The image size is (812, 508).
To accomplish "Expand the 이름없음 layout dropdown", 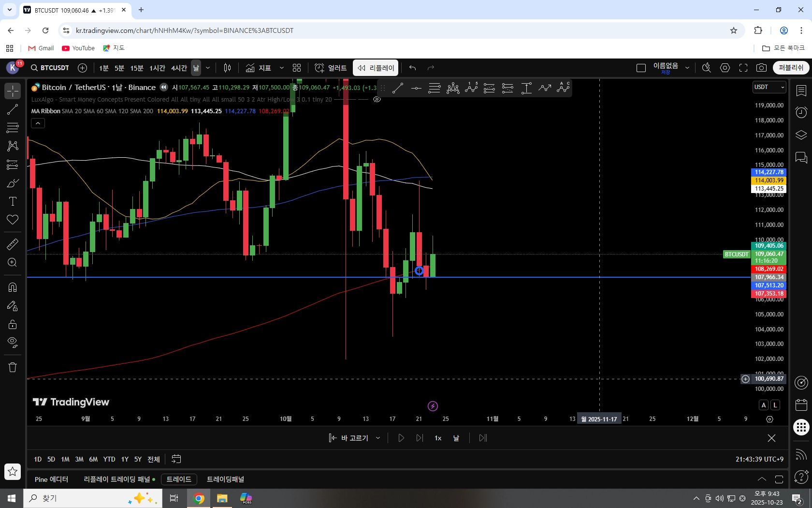I will pyautogui.click(x=687, y=68).
